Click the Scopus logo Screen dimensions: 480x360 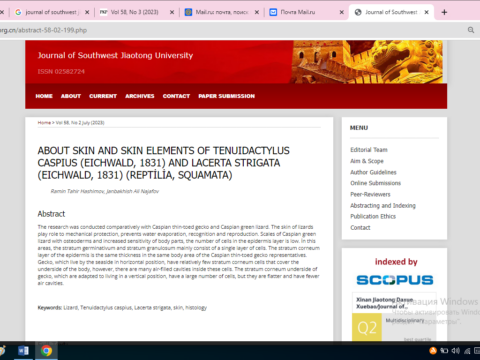coord(395,280)
